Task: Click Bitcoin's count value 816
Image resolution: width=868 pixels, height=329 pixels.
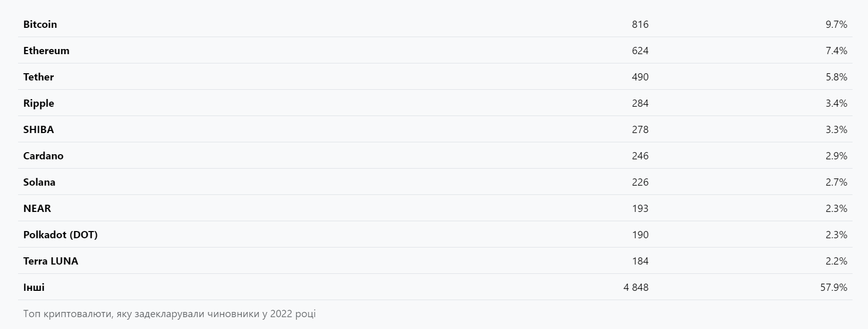Action: click(640, 24)
